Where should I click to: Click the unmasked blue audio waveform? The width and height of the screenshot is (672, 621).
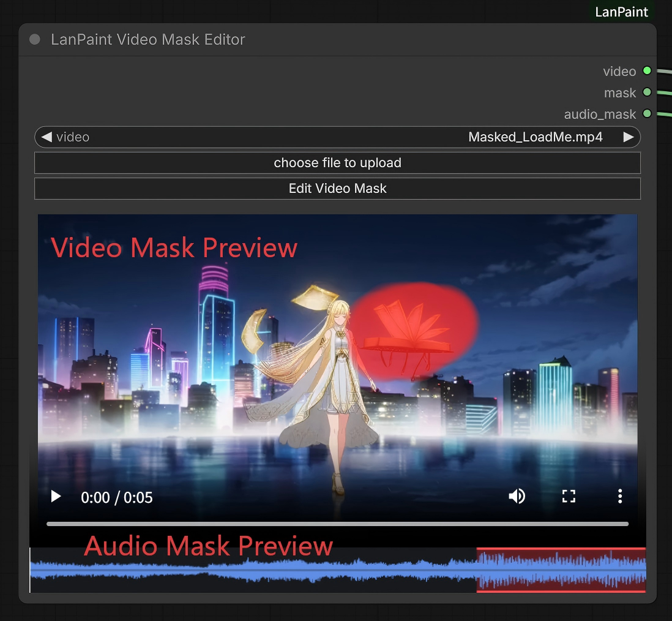253,570
